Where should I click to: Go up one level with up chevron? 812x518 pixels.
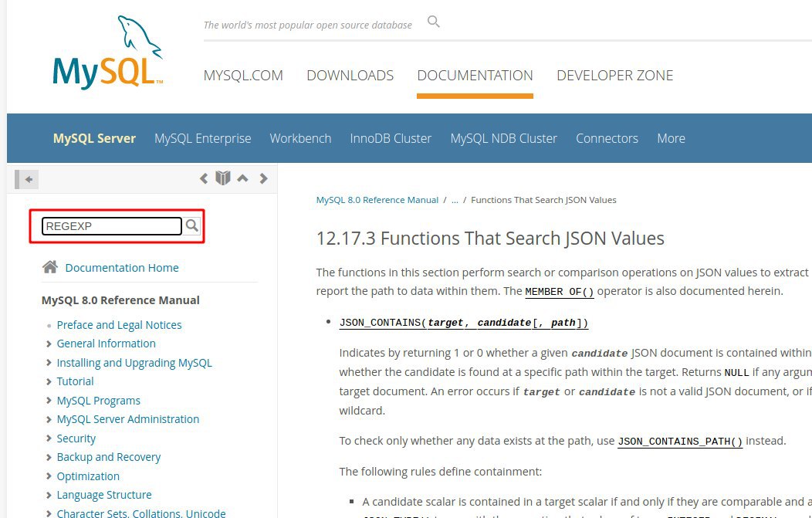(242, 178)
